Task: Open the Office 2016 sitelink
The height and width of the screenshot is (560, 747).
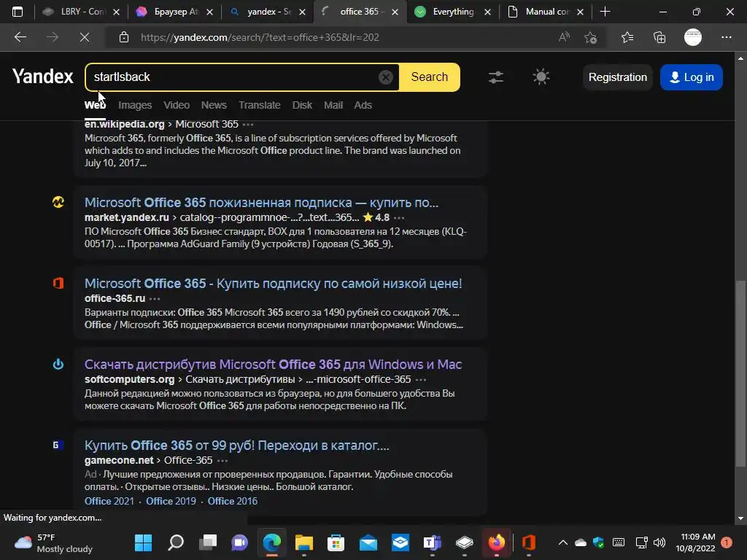Action: (x=233, y=501)
